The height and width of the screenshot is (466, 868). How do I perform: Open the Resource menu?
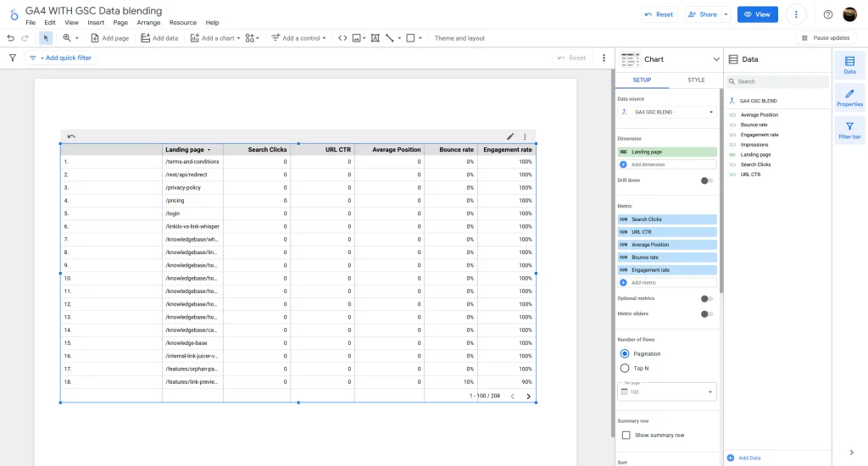click(183, 23)
